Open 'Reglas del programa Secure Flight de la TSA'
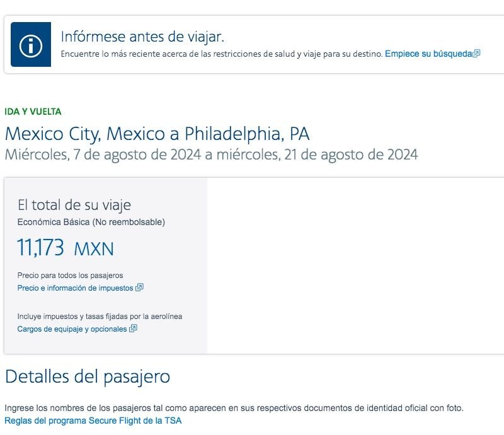Screen dimensions: 504x435 pos(93,420)
